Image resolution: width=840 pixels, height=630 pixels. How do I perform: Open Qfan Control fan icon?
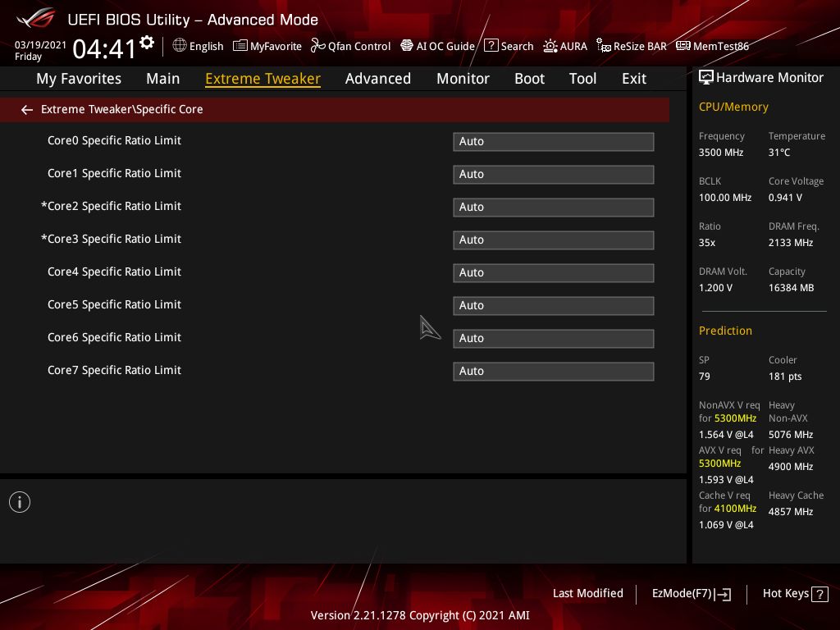pos(317,46)
